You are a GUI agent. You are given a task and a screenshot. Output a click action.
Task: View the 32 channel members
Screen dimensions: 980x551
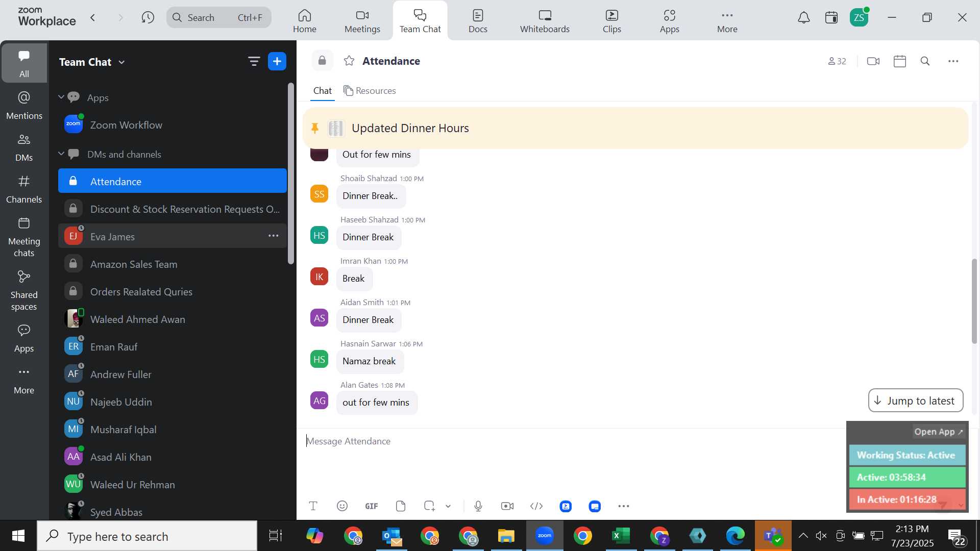pos(837,61)
